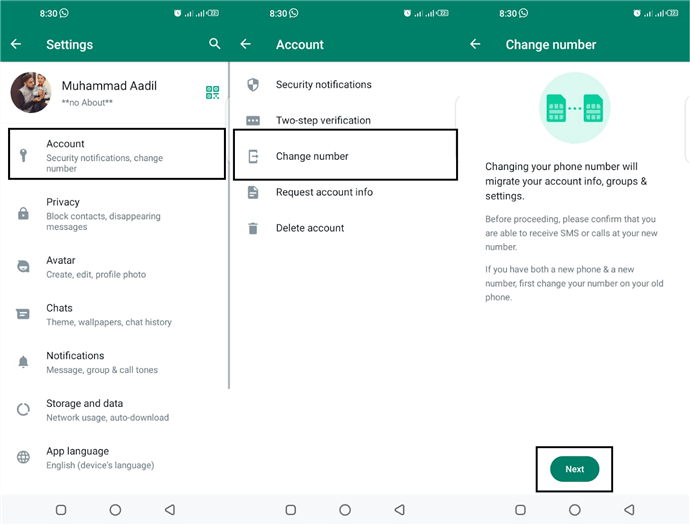Tap home circle, Change number screen
The image size is (690, 525).
(x=575, y=510)
